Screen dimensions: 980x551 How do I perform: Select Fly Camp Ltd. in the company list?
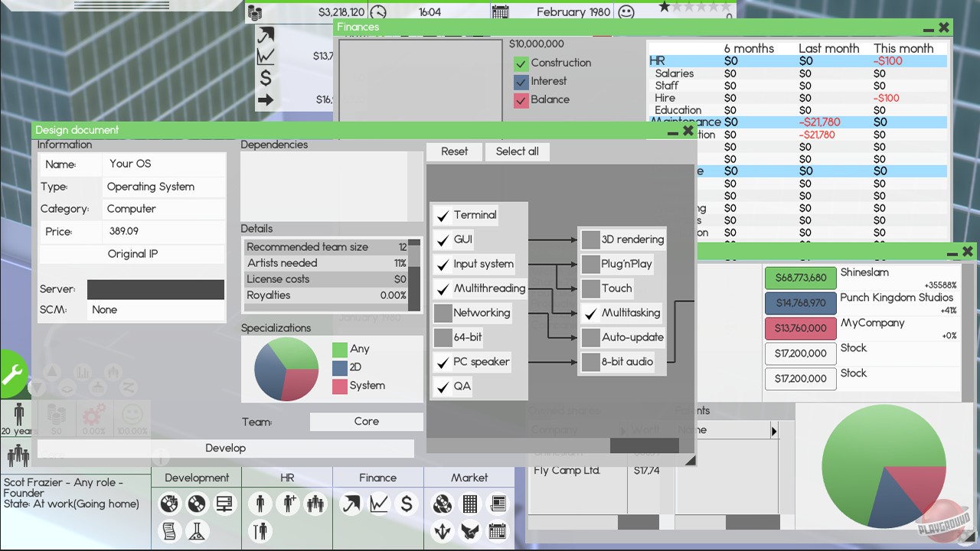(567, 471)
